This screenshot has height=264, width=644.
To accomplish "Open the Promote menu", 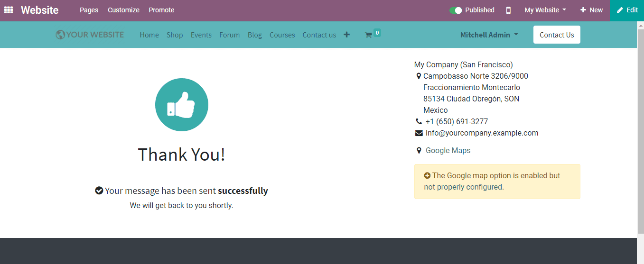I will pyautogui.click(x=161, y=10).
